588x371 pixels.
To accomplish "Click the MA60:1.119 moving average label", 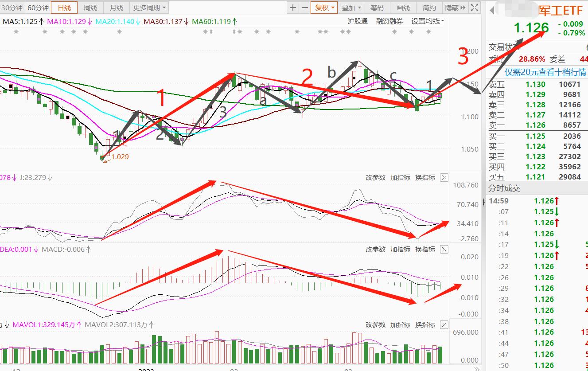I will (x=214, y=21).
